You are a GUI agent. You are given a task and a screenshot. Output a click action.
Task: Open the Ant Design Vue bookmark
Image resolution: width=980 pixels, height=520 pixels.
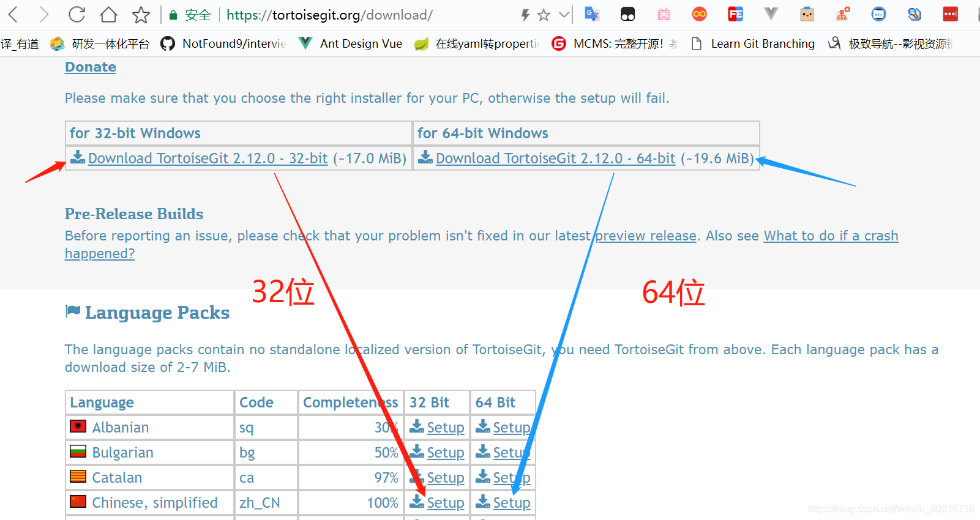click(x=350, y=43)
